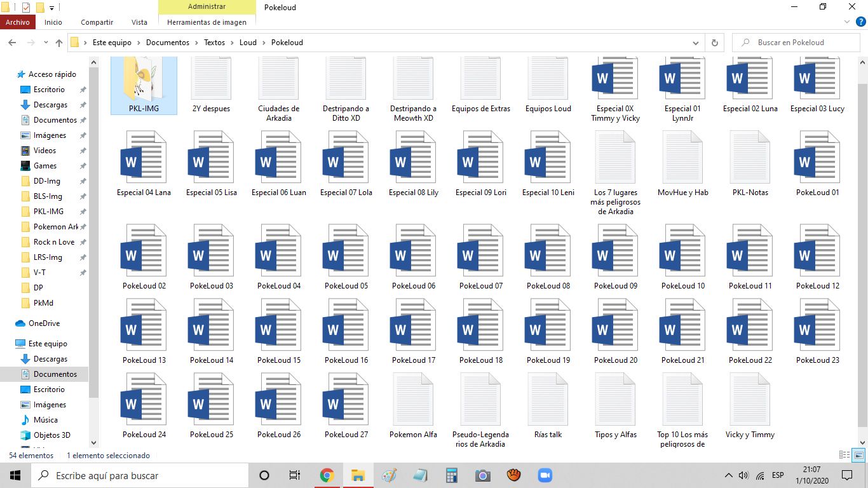Click the taskbar search box
The image size is (868, 488).
tap(139, 475)
